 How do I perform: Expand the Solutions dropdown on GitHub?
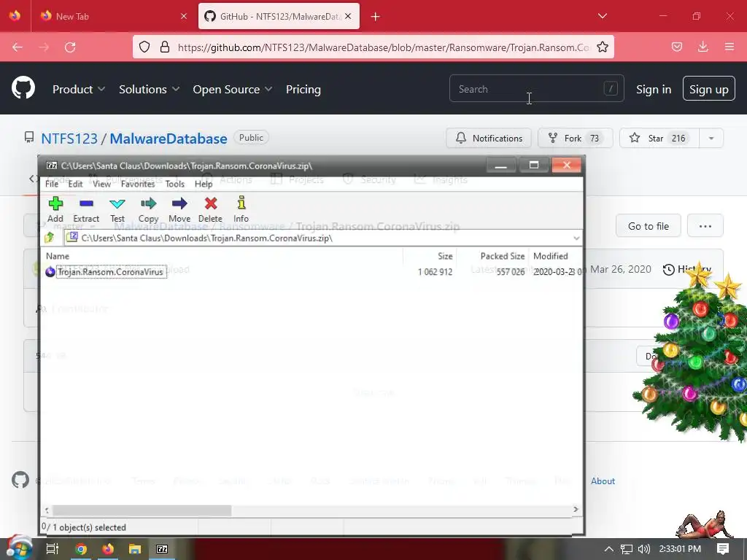pos(149,89)
